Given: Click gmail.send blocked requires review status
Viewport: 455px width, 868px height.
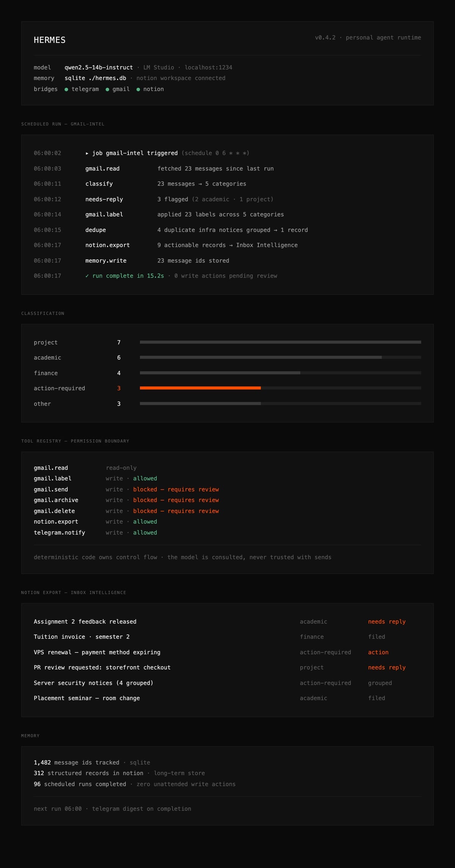Looking at the screenshot, I should click(x=176, y=490).
